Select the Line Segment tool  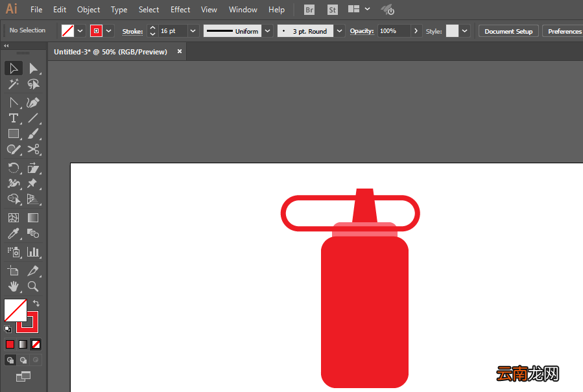pos(33,118)
